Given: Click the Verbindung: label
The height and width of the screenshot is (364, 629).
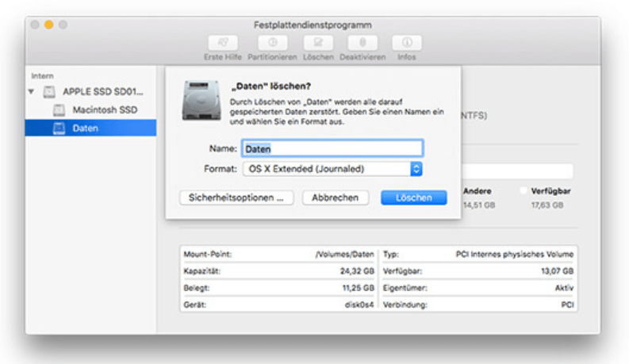Looking at the screenshot, I should (405, 305).
